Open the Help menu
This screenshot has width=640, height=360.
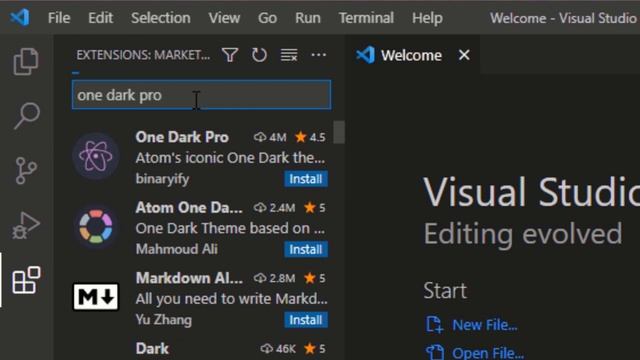click(427, 18)
